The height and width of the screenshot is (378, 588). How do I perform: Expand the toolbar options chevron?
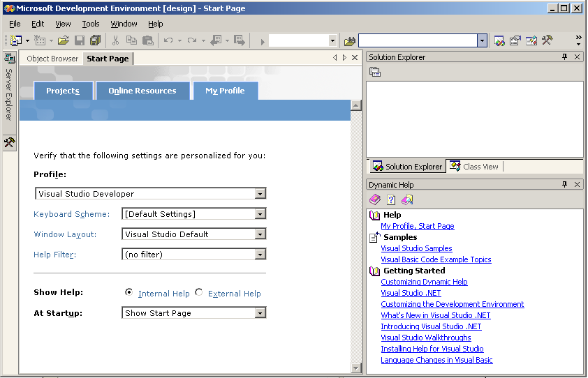point(579,40)
